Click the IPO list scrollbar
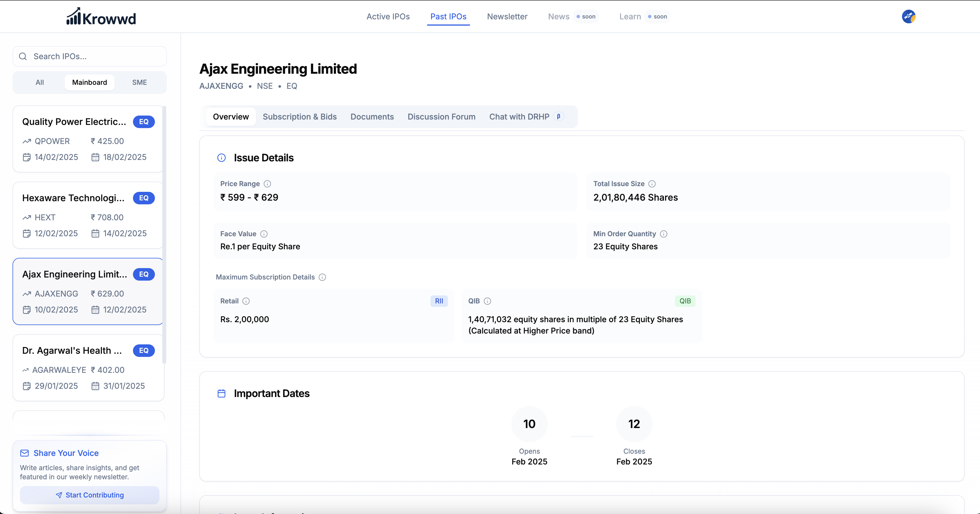 pyautogui.click(x=164, y=235)
